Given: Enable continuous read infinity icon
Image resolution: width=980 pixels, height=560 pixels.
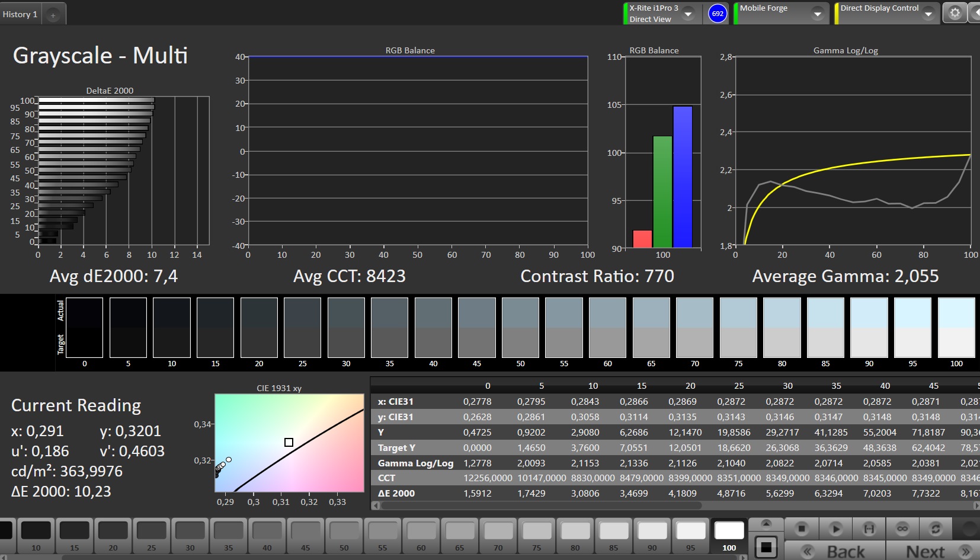Looking at the screenshot, I should [902, 528].
